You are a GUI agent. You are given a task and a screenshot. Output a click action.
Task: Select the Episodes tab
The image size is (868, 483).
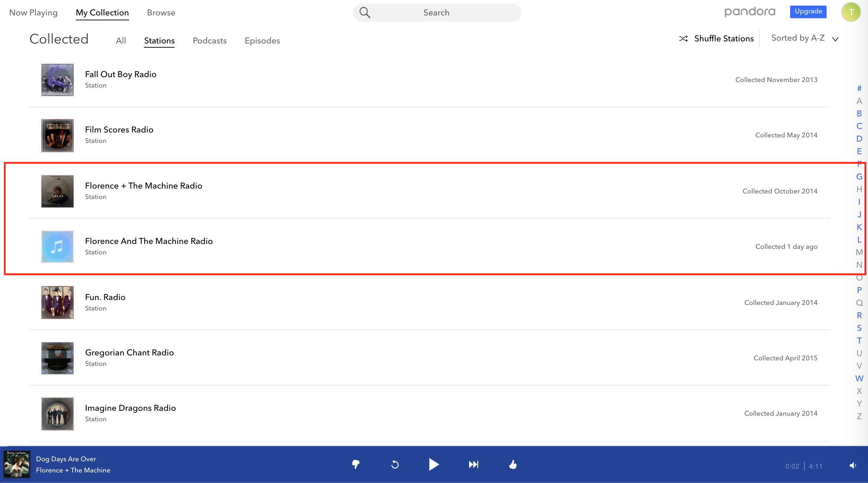(262, 41)
